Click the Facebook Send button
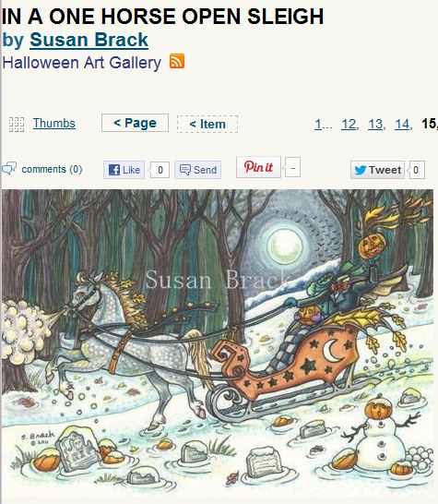 click(198, 170)
